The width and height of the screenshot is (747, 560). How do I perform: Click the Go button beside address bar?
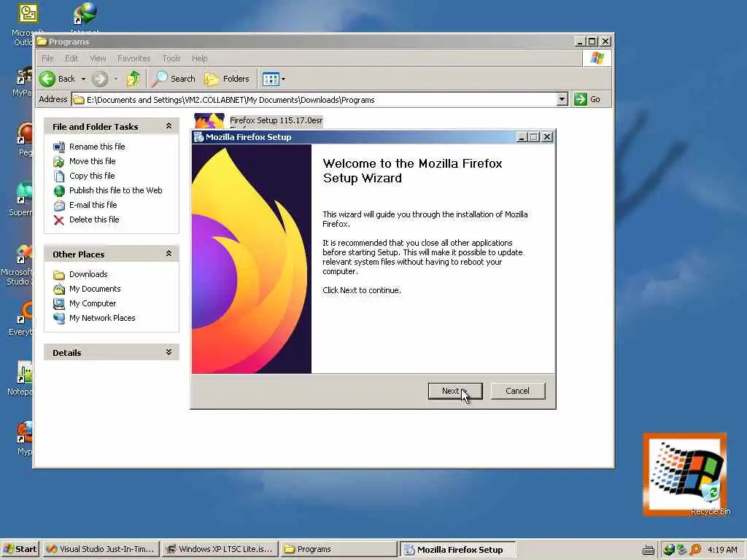click(587, 99)
